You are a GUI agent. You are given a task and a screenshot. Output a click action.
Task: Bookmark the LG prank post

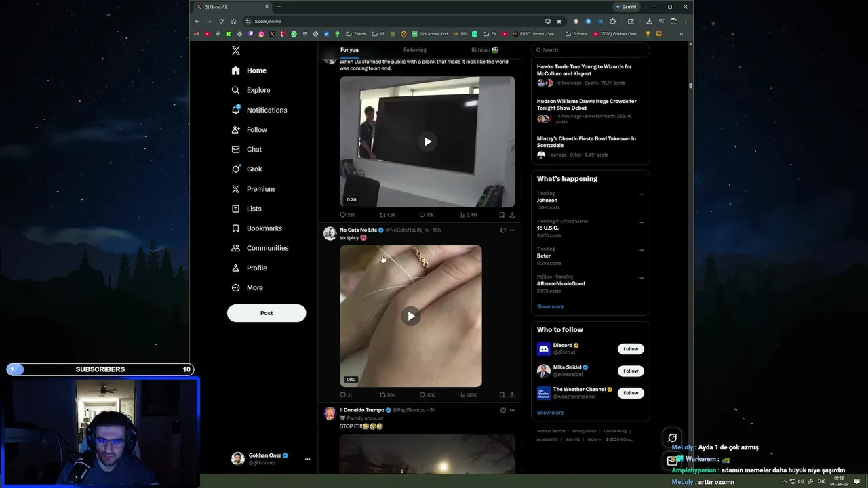502,215
